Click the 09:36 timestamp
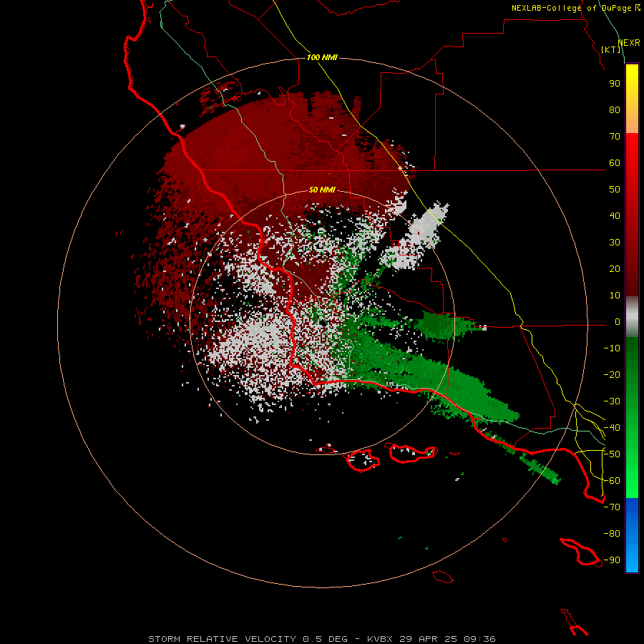The image size is (644, 644). coord(479,639)
